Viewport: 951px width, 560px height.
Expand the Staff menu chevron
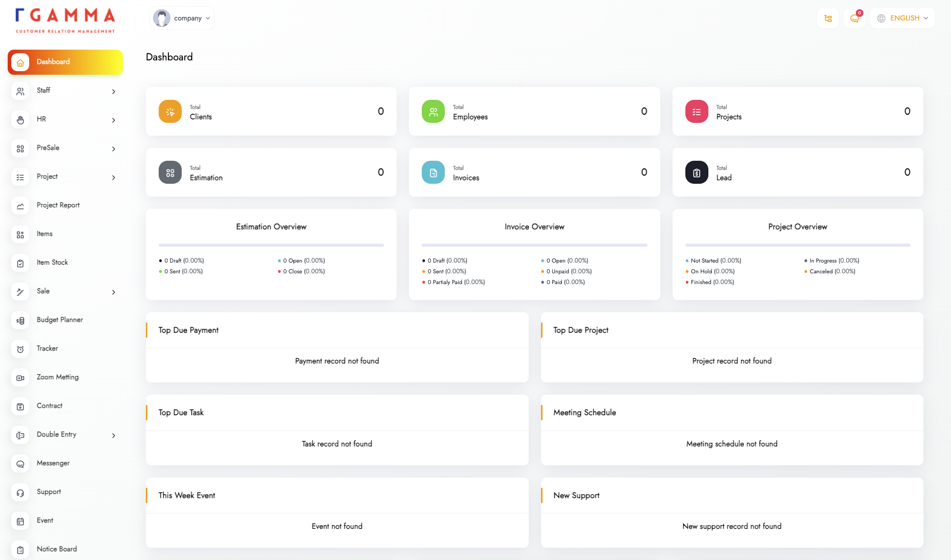[x=114, y=92]
